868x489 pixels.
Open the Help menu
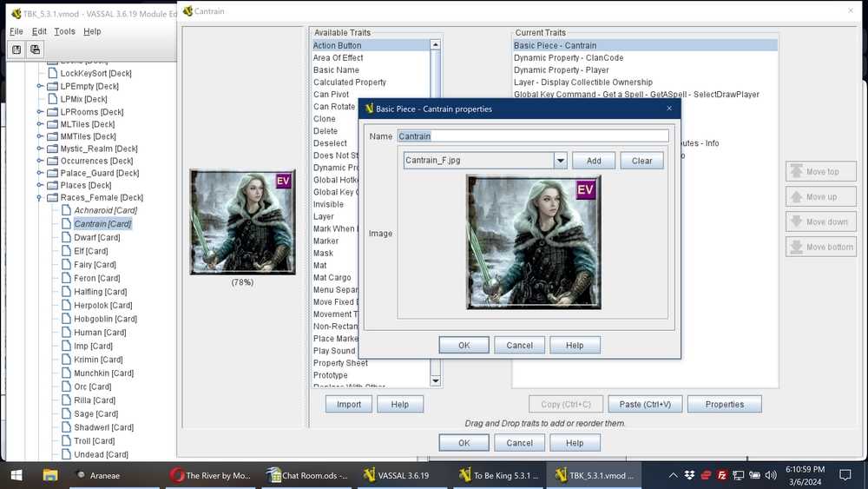(93, 31)
